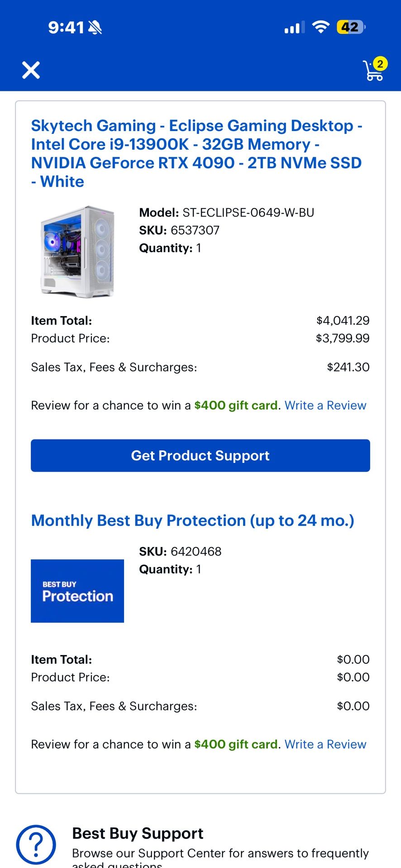Close the order details view
The width and height of the screenshot is (401, 868).
30,70
